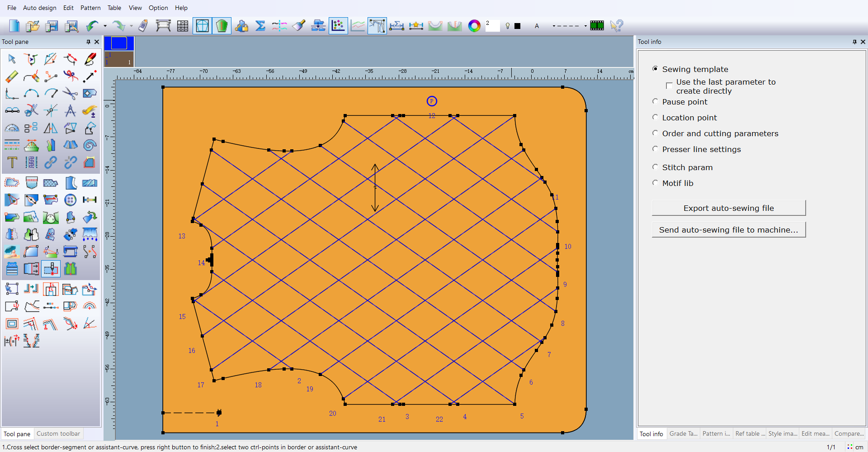868x452 pixels.
Task: Switch to the Style ima... tab
Action: pyautogui.click(x=783, y=433)
